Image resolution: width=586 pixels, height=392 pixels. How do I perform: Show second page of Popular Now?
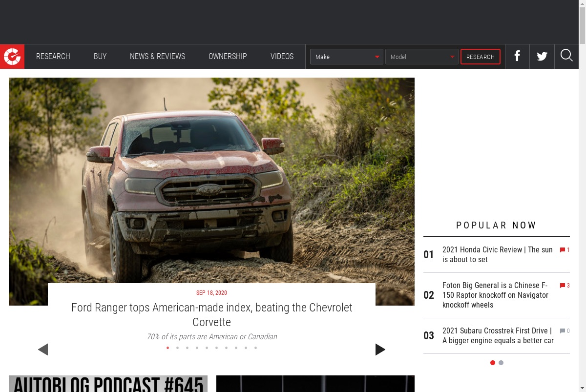(x=501, y=363)
